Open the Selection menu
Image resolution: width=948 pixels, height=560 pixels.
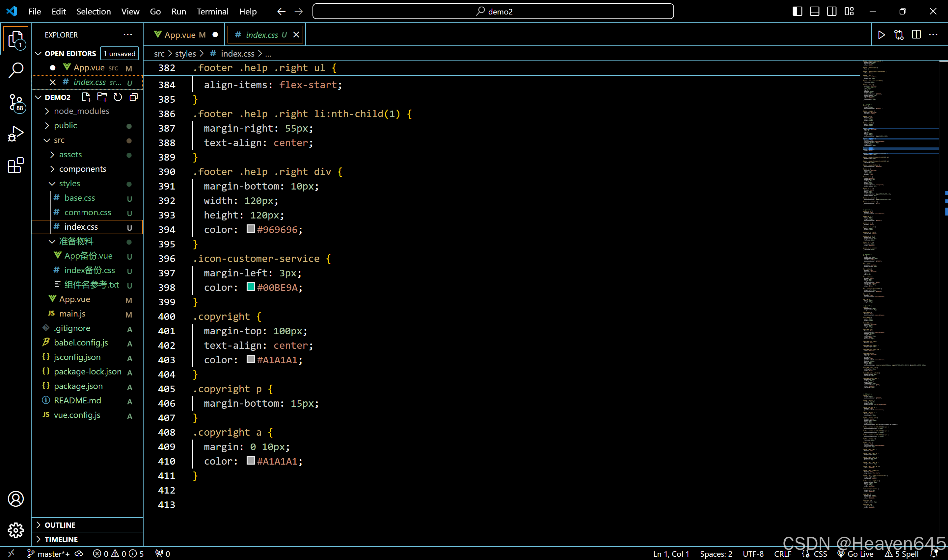(x=94, y=12)
